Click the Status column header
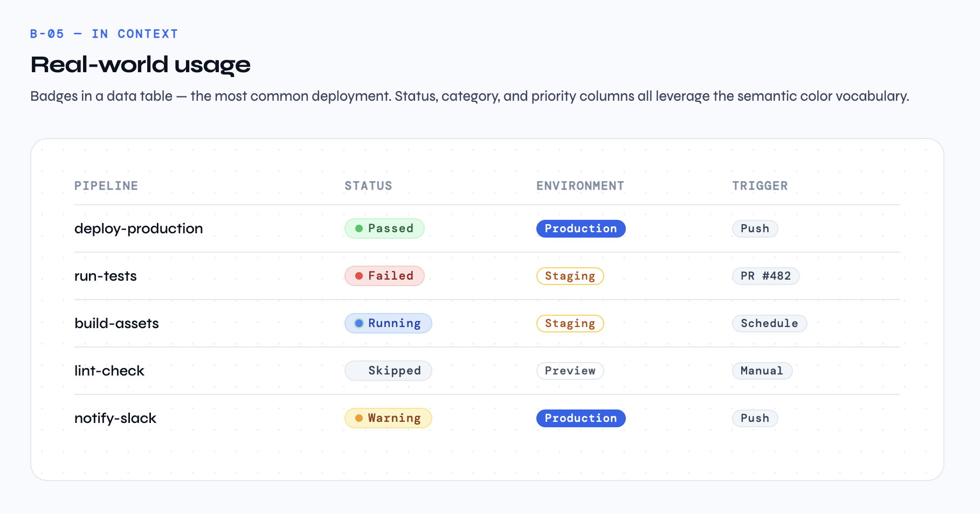The image size is (980, 514). [368, 186]
